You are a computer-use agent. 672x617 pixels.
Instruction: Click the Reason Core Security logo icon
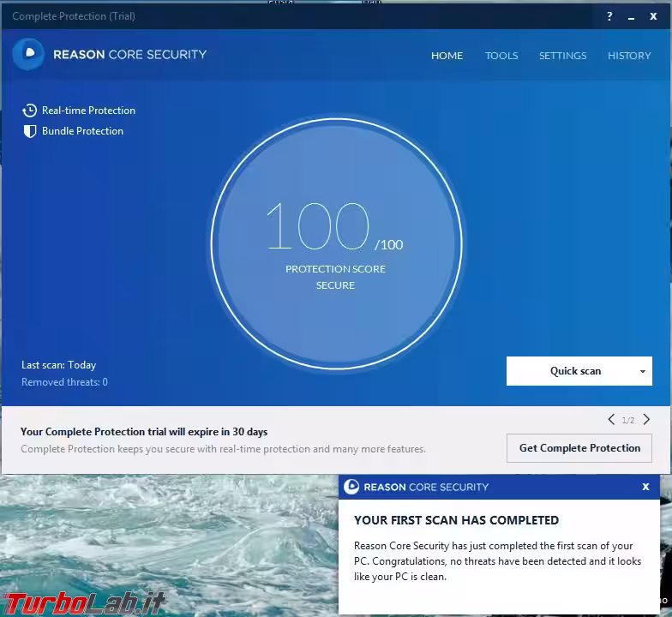pos(28,54)
